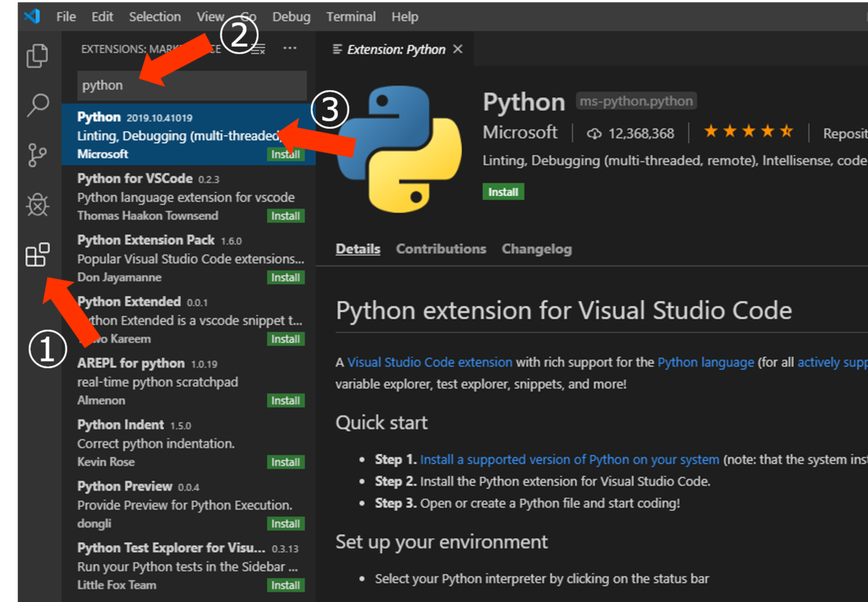This screenshot has width=868, height=602.
Task: Select Python Indent list entry
Action: (x=189, y=443)
